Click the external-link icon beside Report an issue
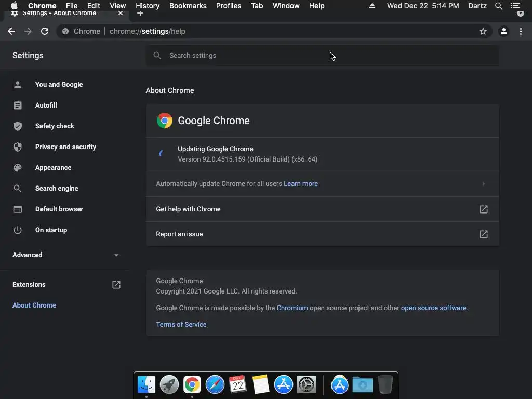Image resolution: width=532 pixels, height=399 pixels. pyautogui.click(x=484, y=234)
